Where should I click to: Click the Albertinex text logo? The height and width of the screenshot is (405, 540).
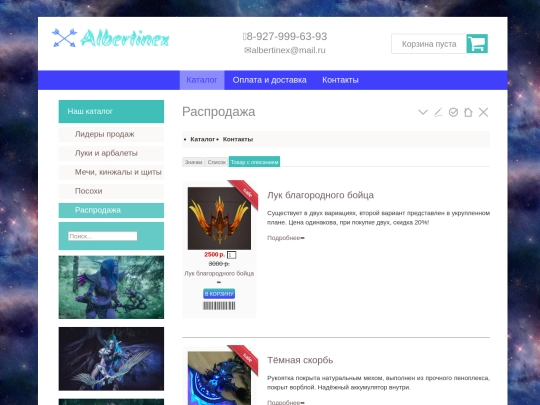coord(125,38)
